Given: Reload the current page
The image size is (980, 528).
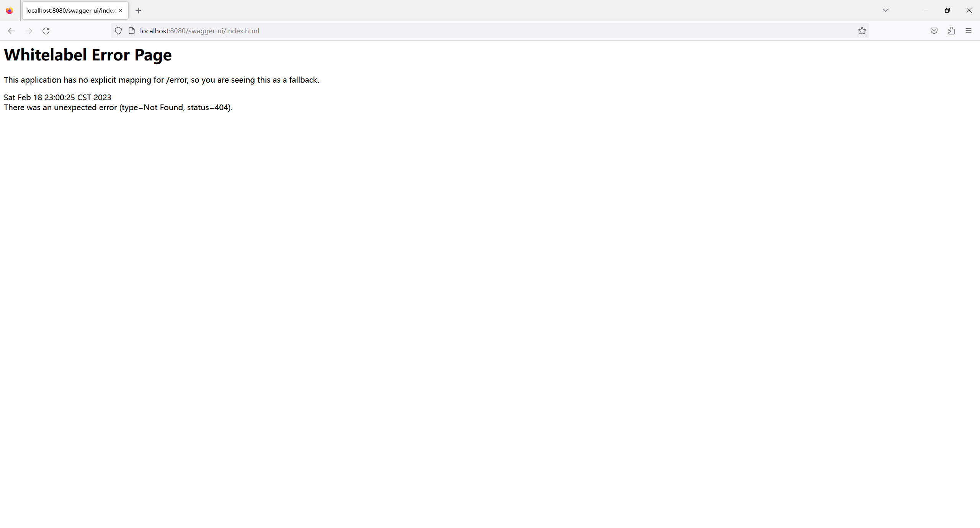Looking at the screenshot, I should click(x=46, y=31).
